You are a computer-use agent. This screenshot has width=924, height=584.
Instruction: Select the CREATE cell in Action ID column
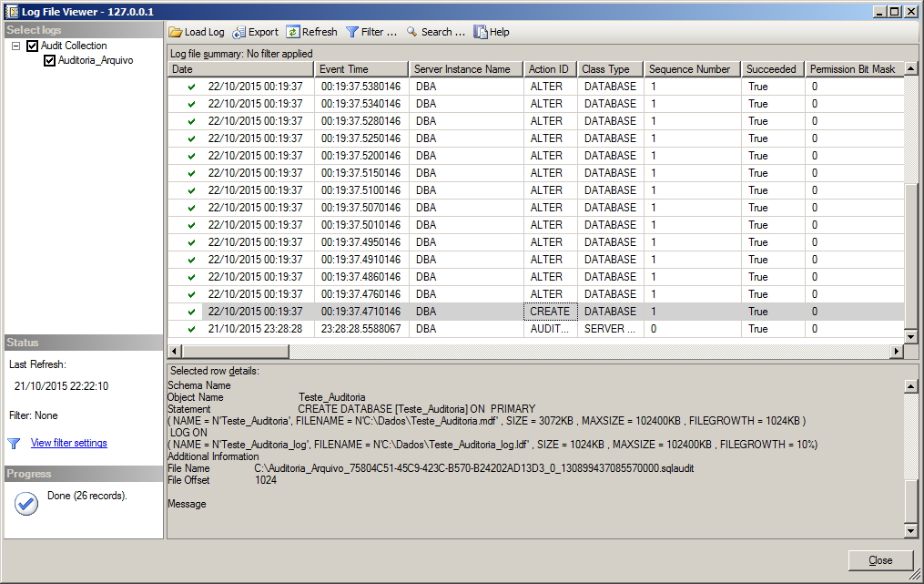tap(550, 312)
